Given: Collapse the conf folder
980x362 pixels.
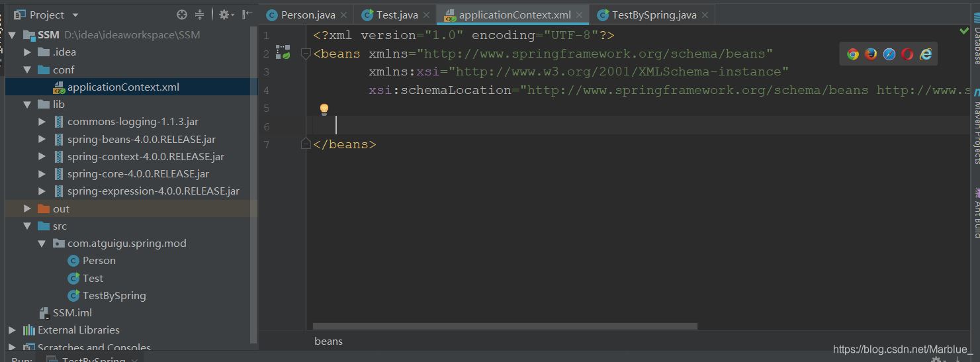Looking at the screenshot, I should pos(27,69).
